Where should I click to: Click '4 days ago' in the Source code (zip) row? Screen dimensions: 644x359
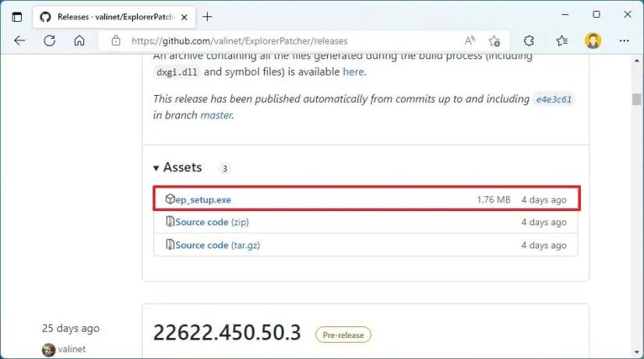tap(544, 222)
